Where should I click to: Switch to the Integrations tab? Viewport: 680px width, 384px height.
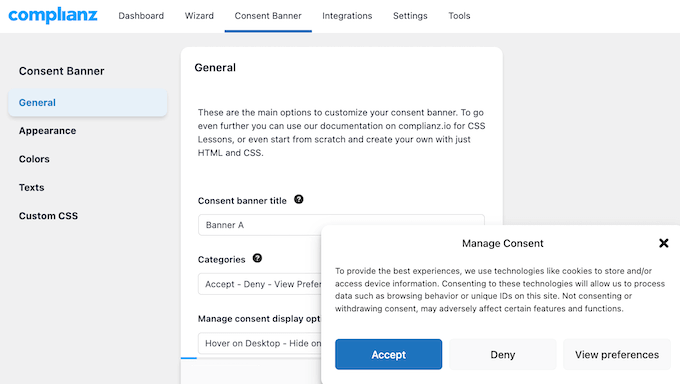coord(347,16)
